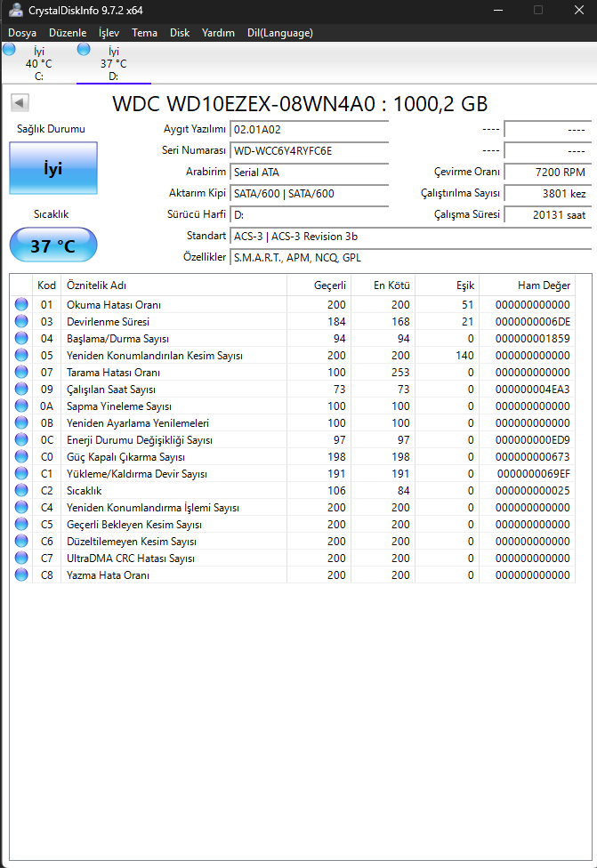This screenshot has width=597, height=868.
Task: Click the 37 °C temperature button
Action: pyautogui.click(x=53, y=245)
